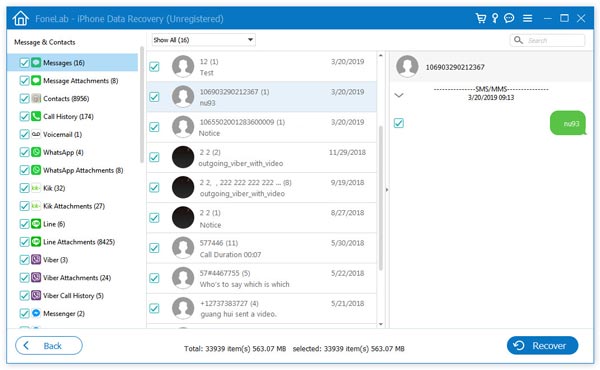Screen dimensions: 600x370
Task: Click the Kik (32) icon
Action: coord(36,188)
